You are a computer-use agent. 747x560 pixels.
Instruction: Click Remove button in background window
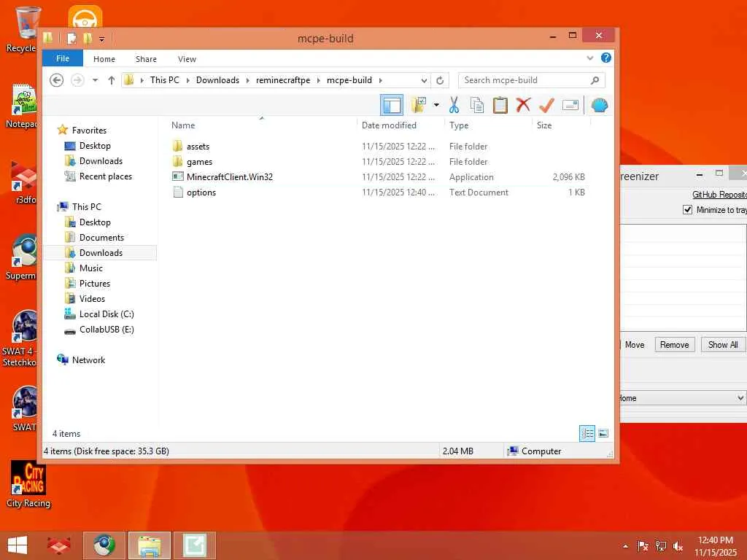tap(674, 344)
